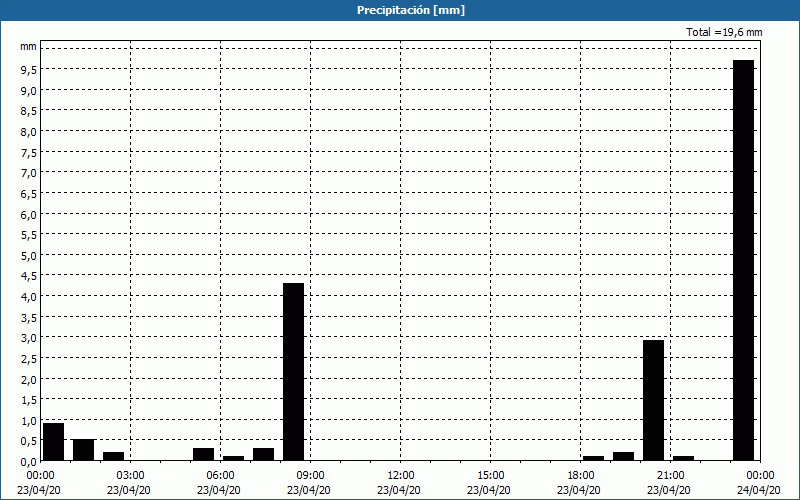800x500 pixels.
Task: Click the tallest bar, 9,7 mm before midnight
Action: [x=743, y=260]
